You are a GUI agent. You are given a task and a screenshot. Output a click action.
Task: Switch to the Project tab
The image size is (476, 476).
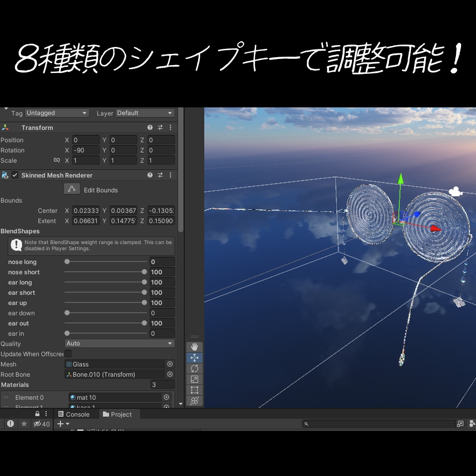[x=119, y=414]
